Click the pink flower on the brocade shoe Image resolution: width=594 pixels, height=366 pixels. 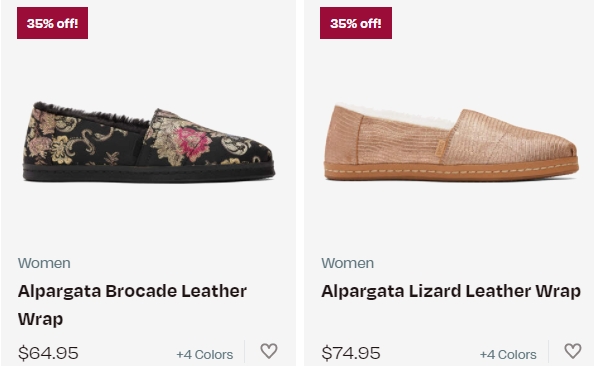(194, 144)
